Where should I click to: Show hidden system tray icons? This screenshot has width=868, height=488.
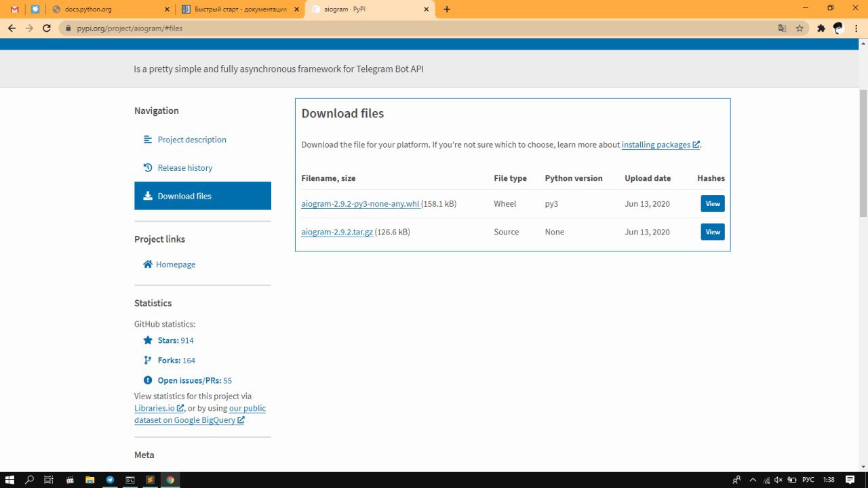pos(753,480)
